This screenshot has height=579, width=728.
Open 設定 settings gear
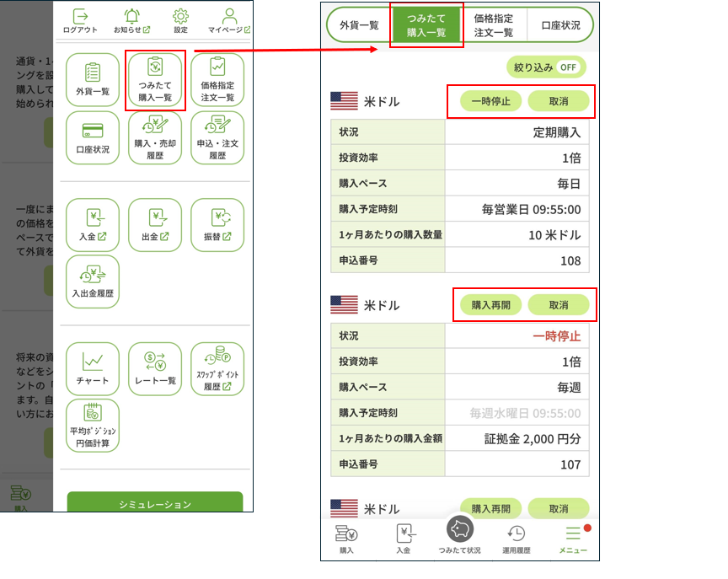[x=180, y=19]
